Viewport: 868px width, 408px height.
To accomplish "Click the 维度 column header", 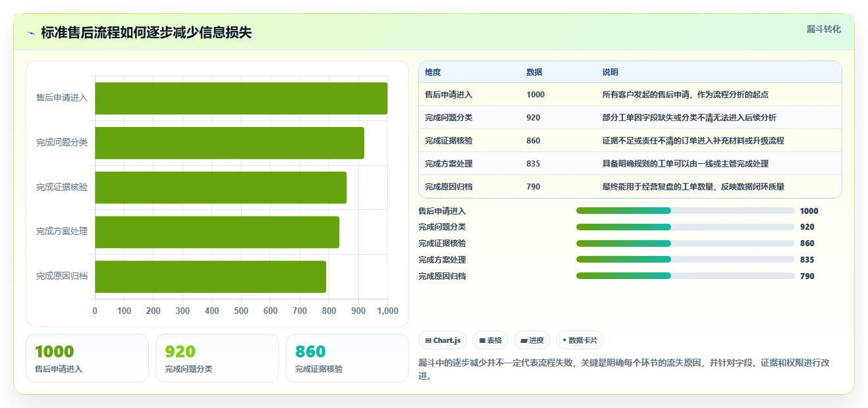I will 433,72.
